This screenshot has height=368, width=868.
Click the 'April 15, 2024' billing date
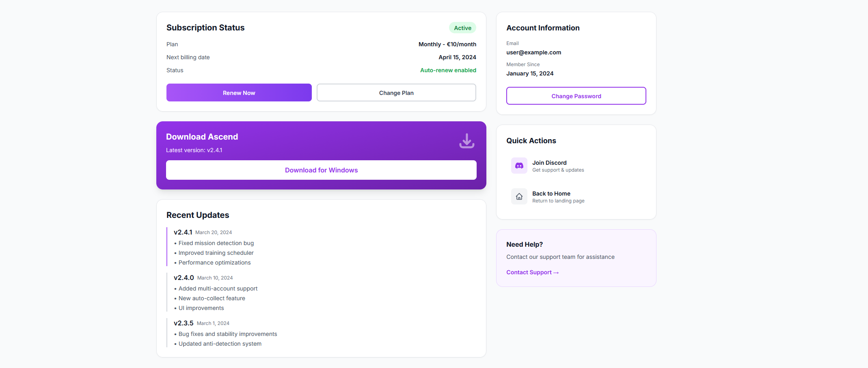click(457, 57)
